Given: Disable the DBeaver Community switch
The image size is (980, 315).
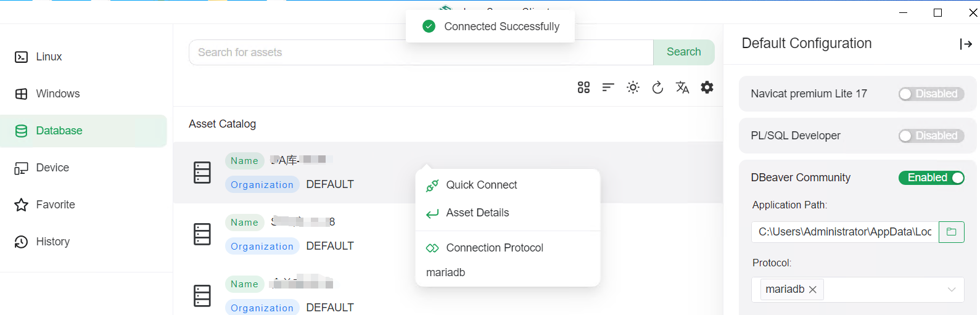Looking at the screenshot, I should (931, 178).
